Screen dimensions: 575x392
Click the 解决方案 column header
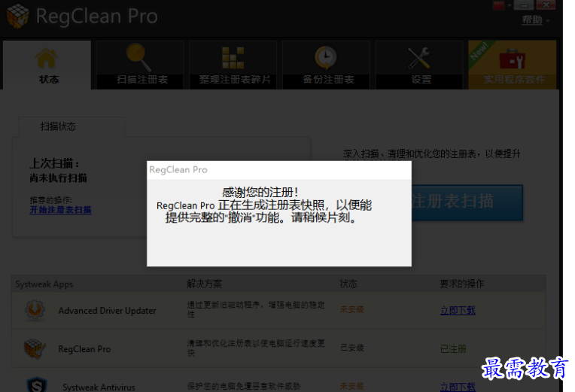[204, 284]
